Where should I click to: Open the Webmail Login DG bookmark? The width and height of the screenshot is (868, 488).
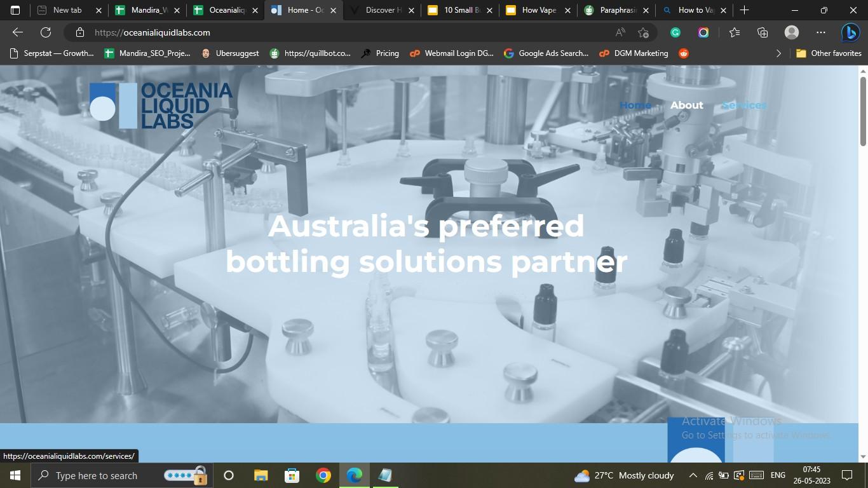452,53
